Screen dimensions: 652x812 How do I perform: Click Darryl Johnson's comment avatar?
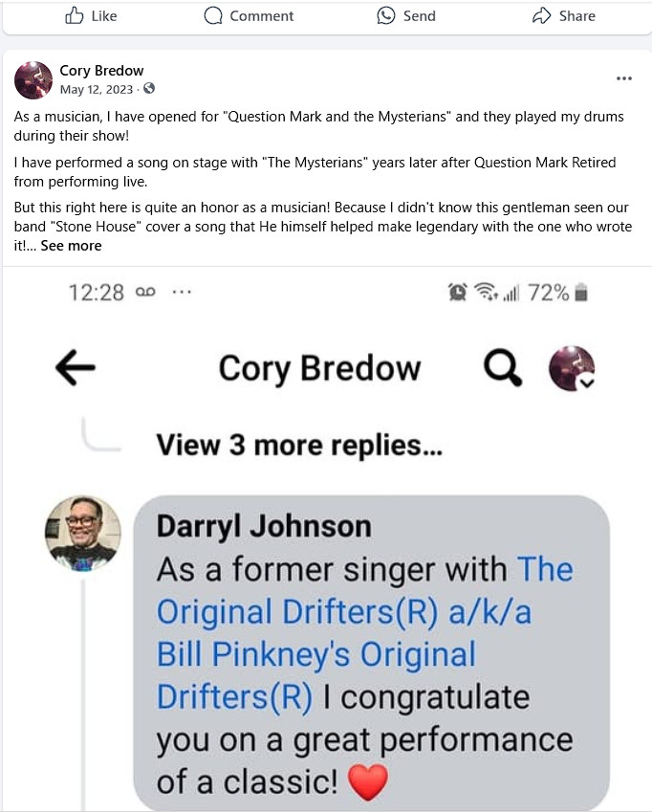(83, 534)
